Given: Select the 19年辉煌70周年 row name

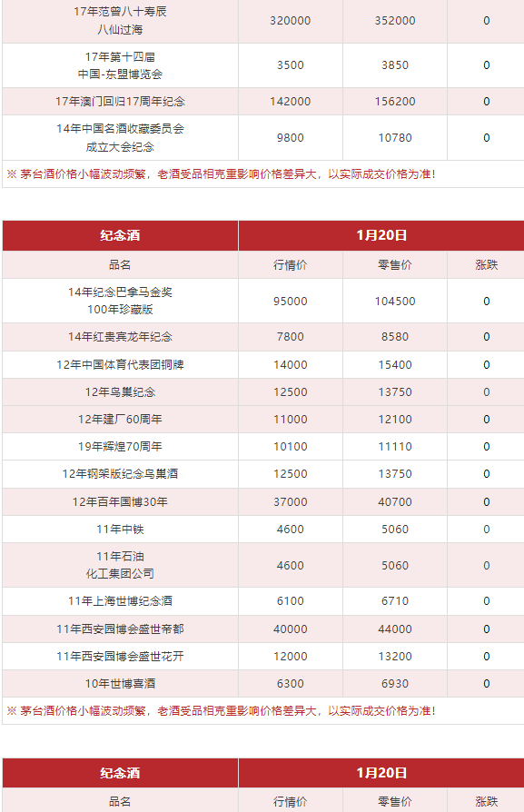Looking at the screenshot, I should click(120, 446).
